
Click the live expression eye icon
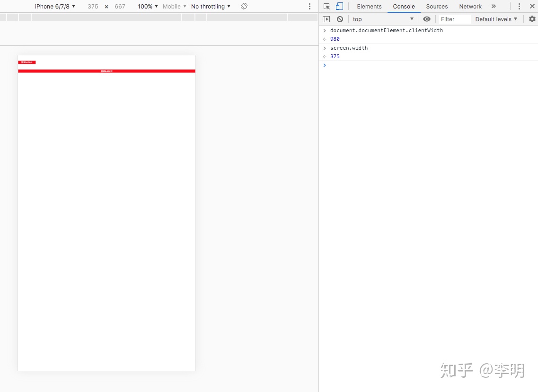(426, 19)
